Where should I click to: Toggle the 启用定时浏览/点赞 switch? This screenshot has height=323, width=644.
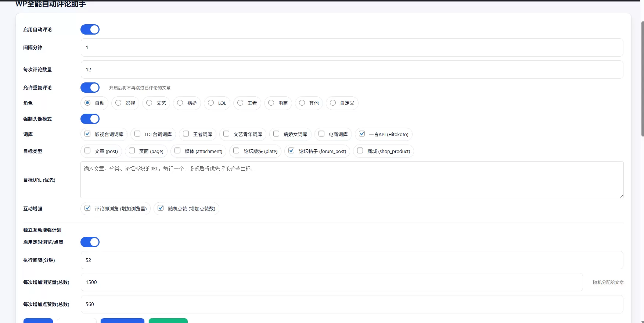coord(90,242)
